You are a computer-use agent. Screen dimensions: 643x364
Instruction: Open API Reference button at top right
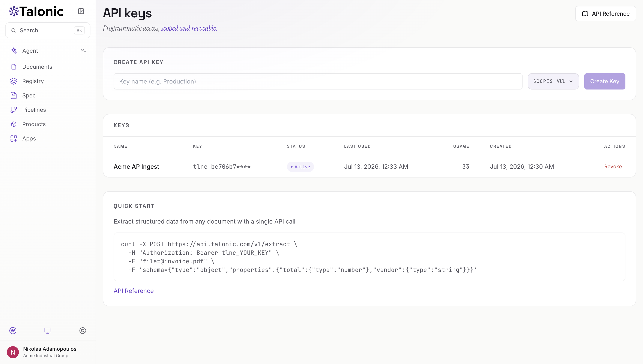605,14
